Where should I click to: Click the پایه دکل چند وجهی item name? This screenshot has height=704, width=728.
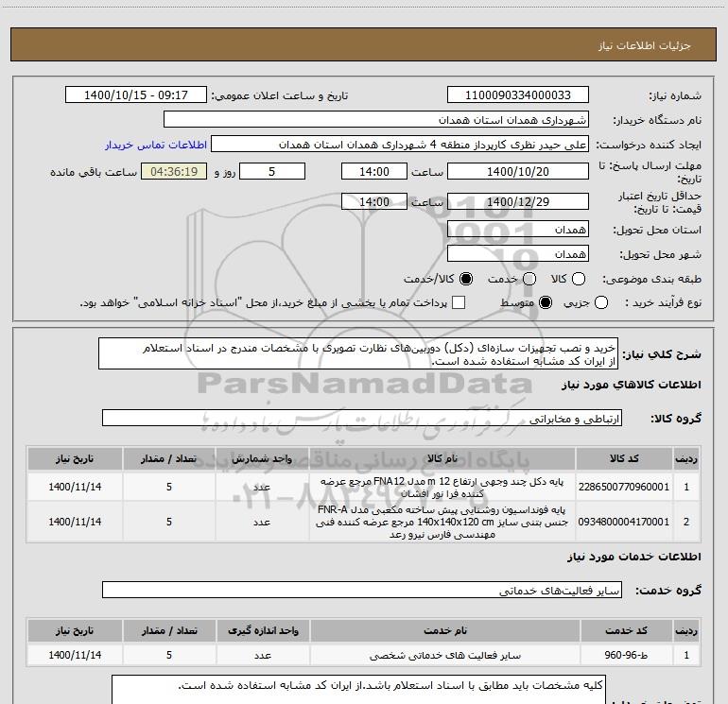click(x=442, y=487)
